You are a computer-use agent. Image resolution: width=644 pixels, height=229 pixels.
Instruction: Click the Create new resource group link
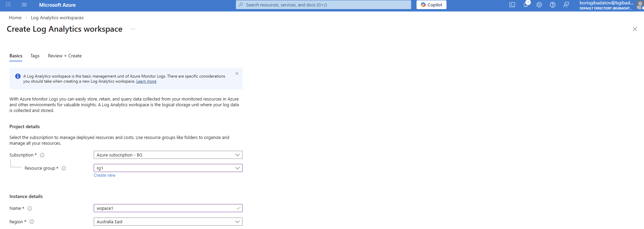[104, 175]
